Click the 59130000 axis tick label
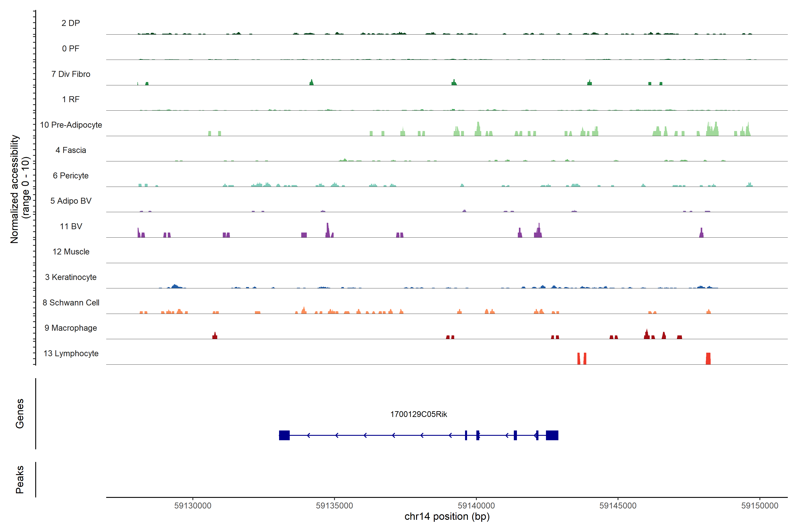This screenshot has height=532, width=798. coord(193,506)
